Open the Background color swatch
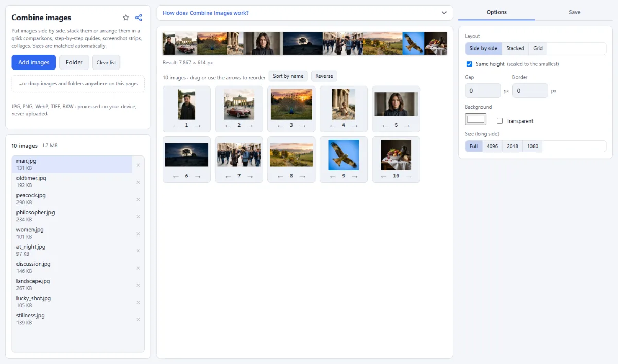The height and width of the screenshot is (364, 618). [x=475, y=119]
